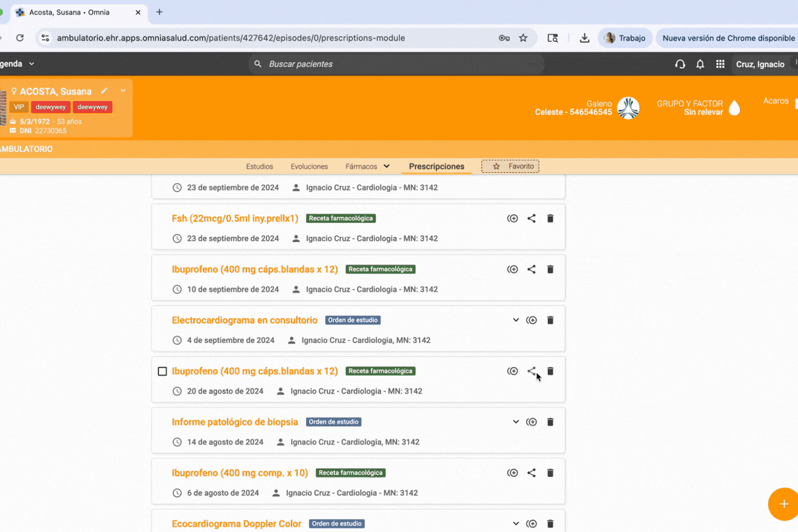This screenshot has width=798, height=532.
Task: Duplicate the 10 de septiembre Ibuprofeno prescription
Action: [513, 269]
